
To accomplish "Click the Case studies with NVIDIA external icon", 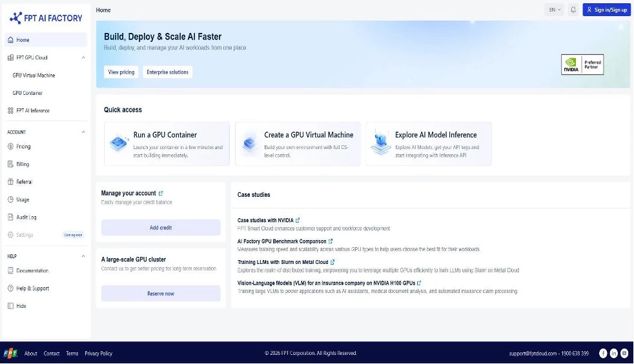I will coord(298,220).
